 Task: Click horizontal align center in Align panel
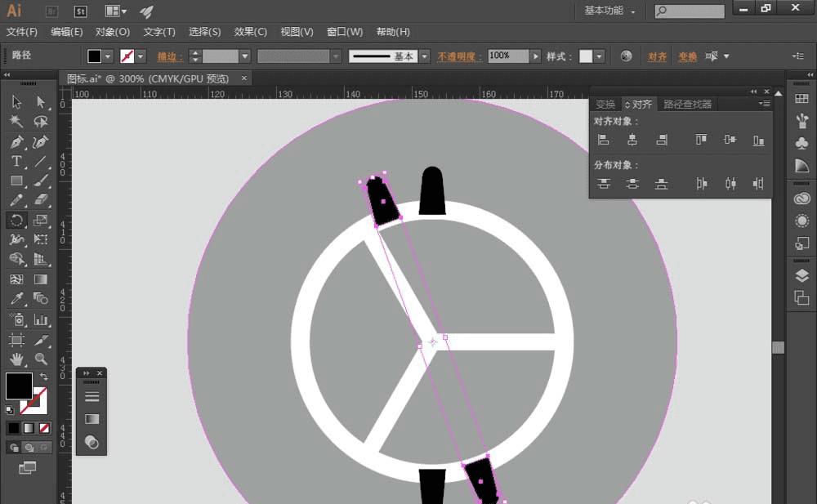coord(632,140)
